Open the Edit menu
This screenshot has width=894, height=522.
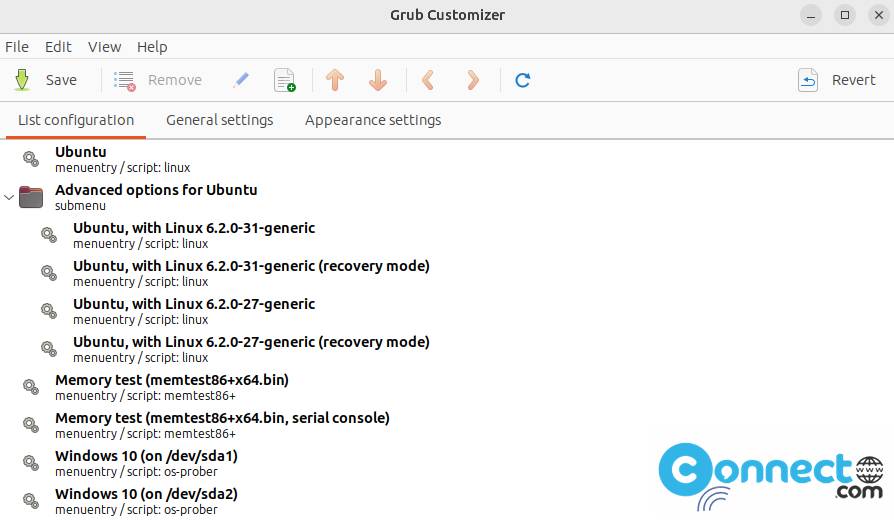(x=58, y=47)
